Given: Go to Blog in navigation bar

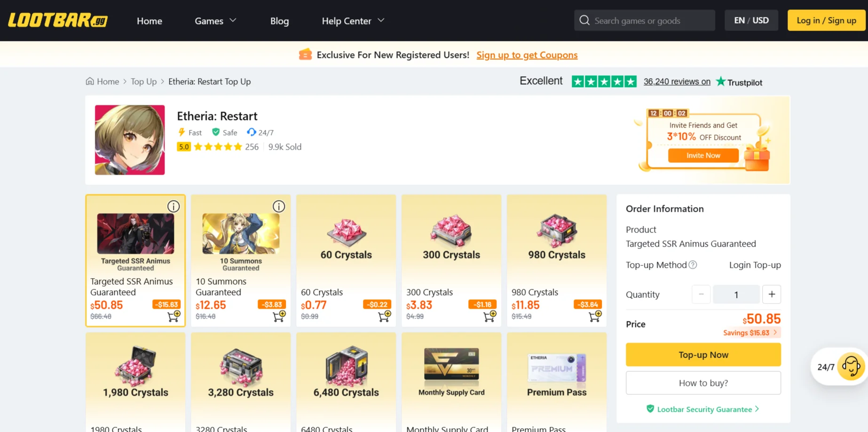Looking at the screenshot, I should pyautogui.click(x=279, y=21).
